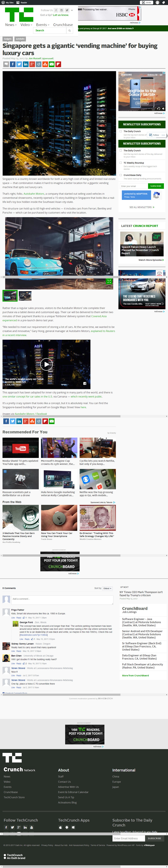Open WordPress My Sites in the admin bar
This screenshot has height=868, width=168.
(x=8, y=2)
